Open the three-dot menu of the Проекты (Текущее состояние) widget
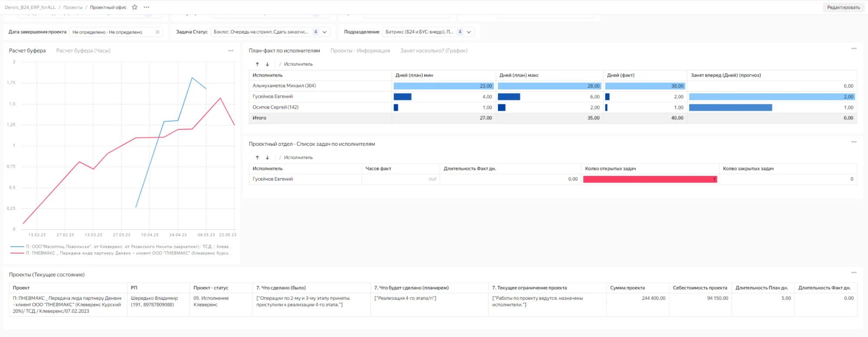This screenshot has width=868, height=337. tap(854, 273)
